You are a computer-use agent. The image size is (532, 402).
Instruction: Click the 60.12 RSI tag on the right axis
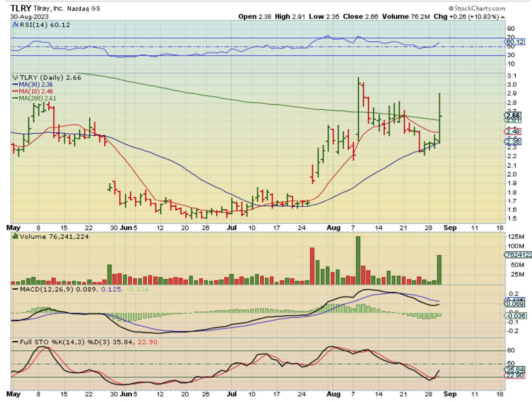point(515,42)
